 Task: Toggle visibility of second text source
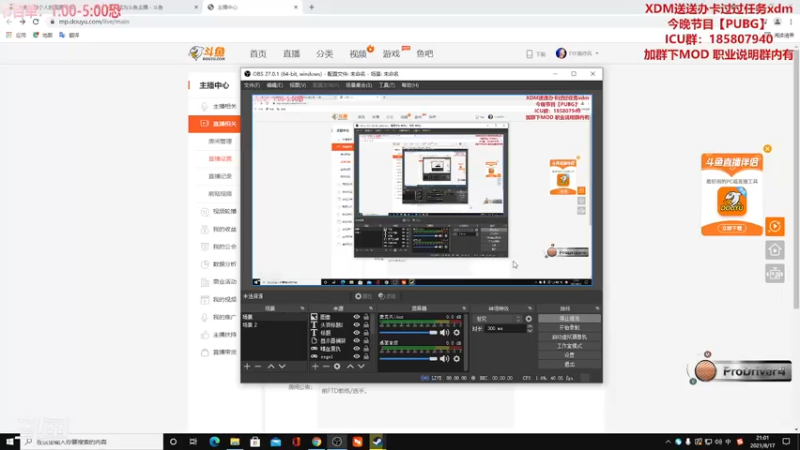[357, 324]
